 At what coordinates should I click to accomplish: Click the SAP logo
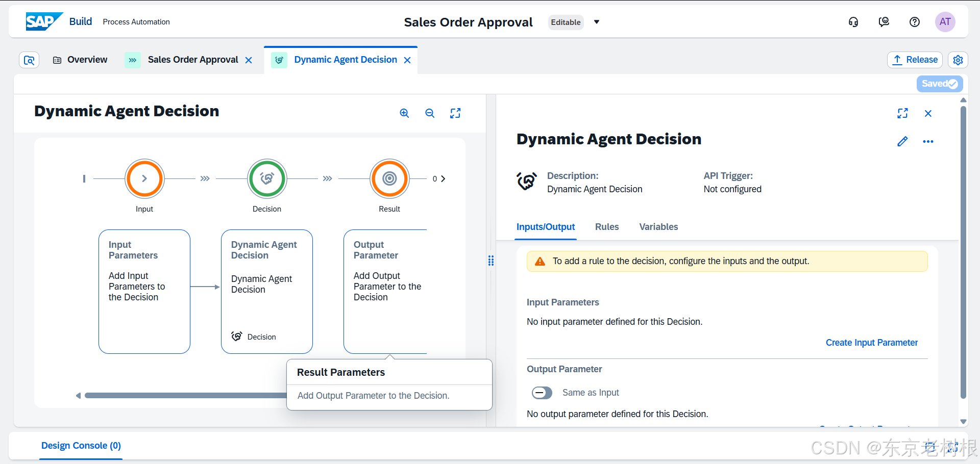tap(44, 21)
